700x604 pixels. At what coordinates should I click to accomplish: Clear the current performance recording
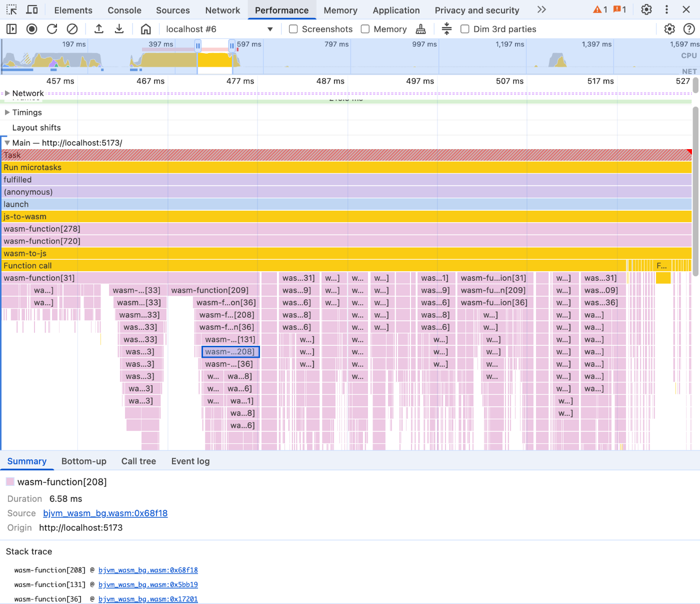point(72,29)
